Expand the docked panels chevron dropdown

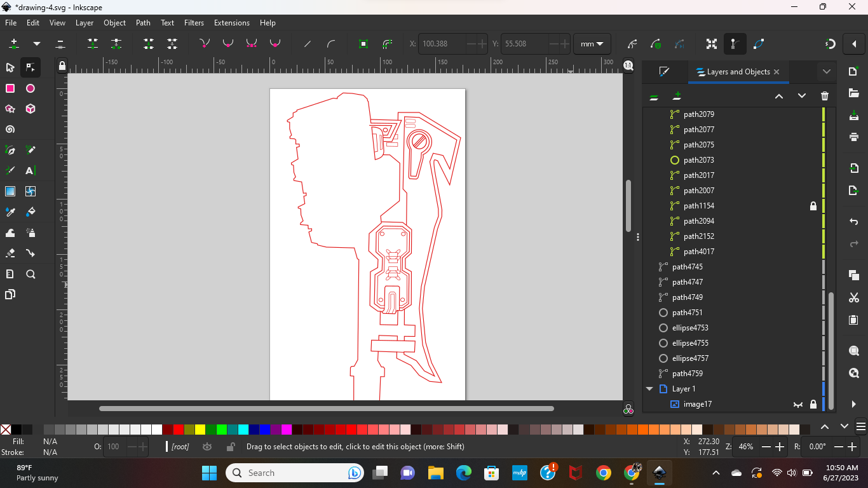coord(826,72)
